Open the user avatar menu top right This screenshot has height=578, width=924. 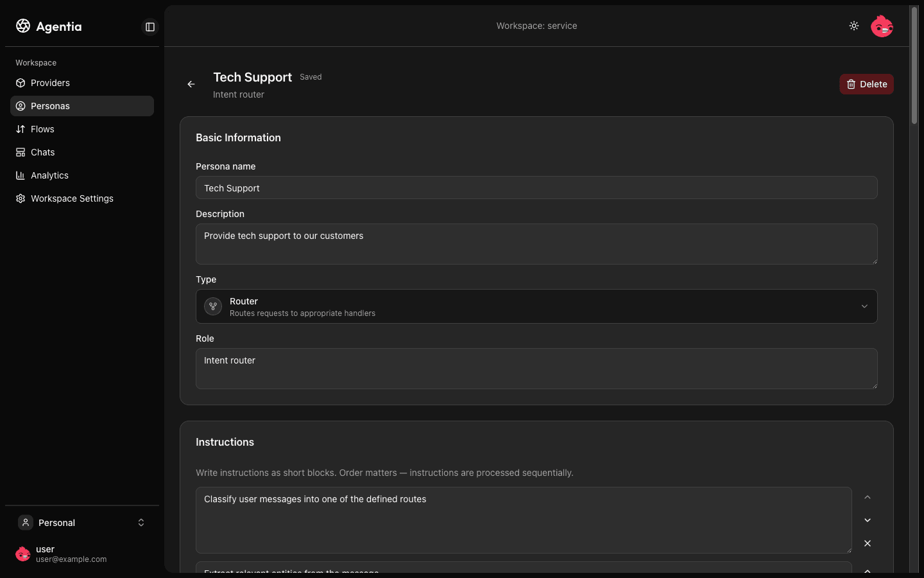[882, 26]
